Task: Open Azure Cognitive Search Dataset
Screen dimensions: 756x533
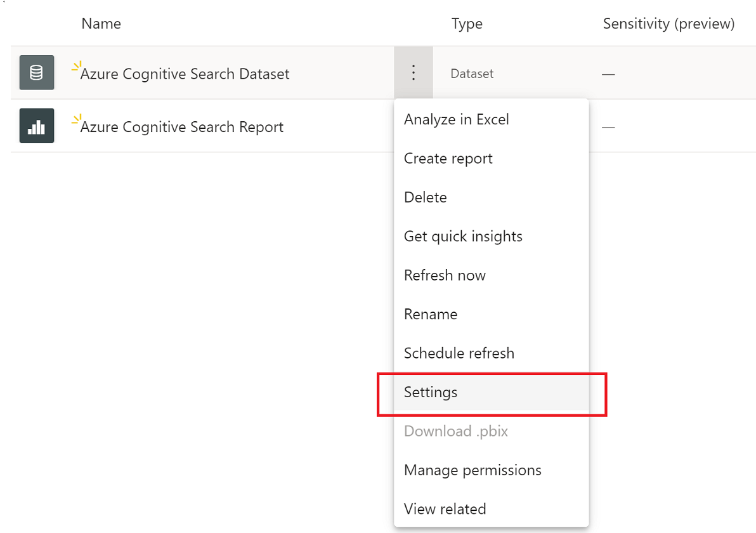Action: [x=185, y=74]
